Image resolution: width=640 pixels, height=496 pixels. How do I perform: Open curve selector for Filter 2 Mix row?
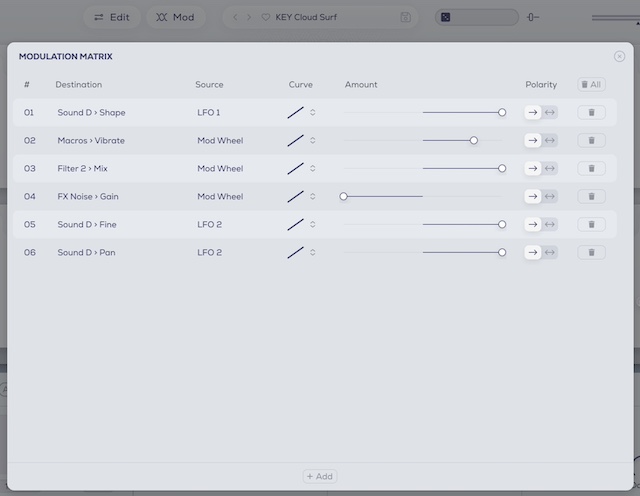click(x=313, y=169)
